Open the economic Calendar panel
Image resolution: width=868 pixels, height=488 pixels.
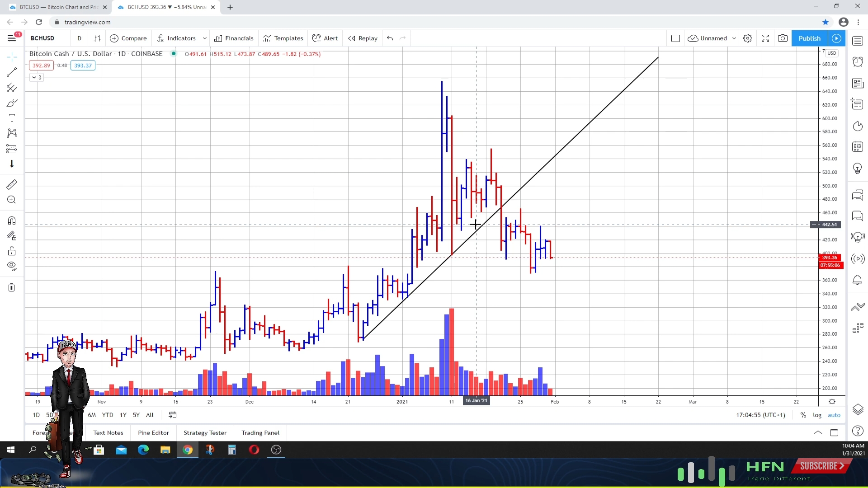858,147
